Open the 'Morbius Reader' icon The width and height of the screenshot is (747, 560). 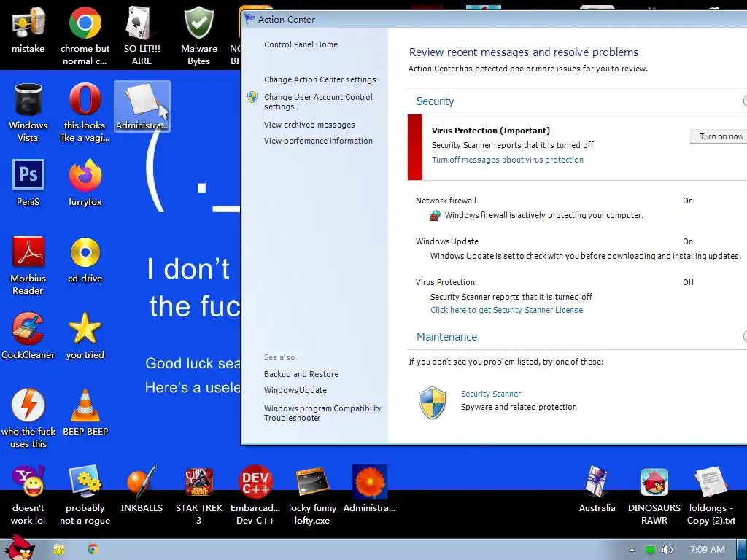(28, 265)
